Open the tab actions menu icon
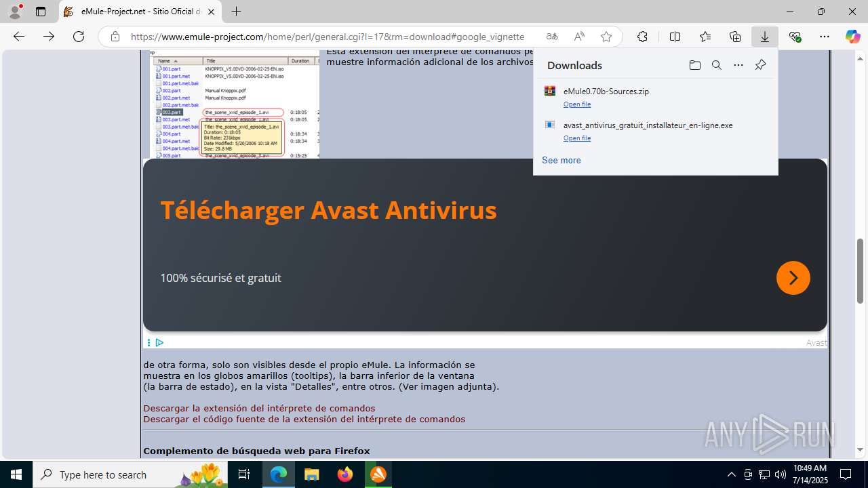 (41, 12)
